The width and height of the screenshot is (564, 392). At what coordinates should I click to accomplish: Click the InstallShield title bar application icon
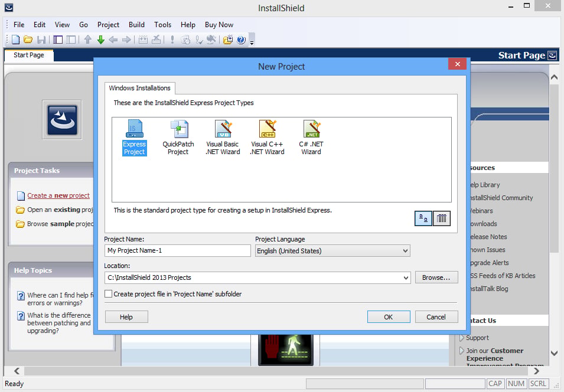9,7
